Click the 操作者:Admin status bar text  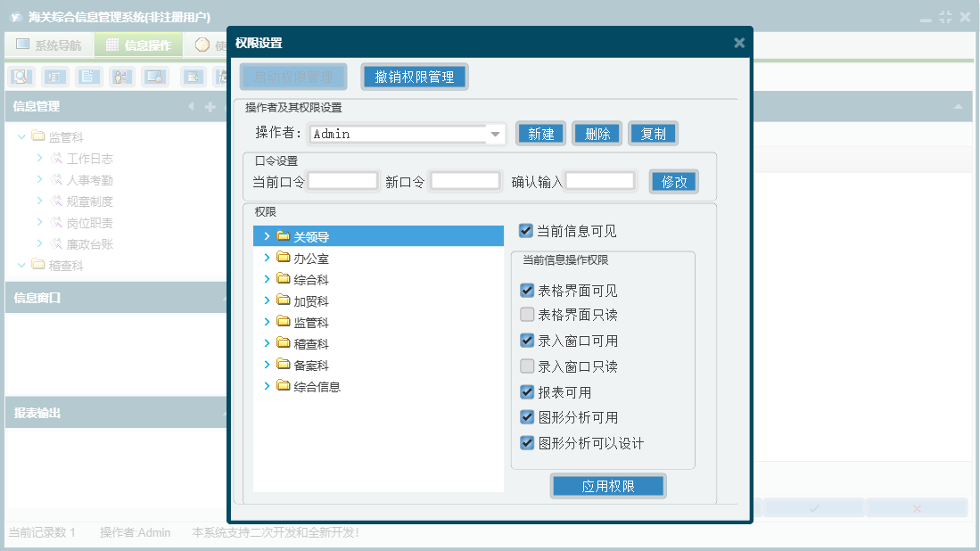click(135, 532)
